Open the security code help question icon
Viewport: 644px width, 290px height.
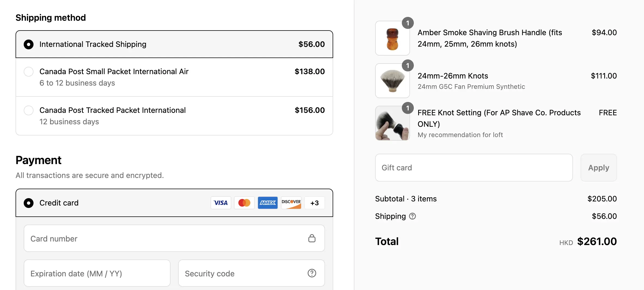tap(312, 273)
